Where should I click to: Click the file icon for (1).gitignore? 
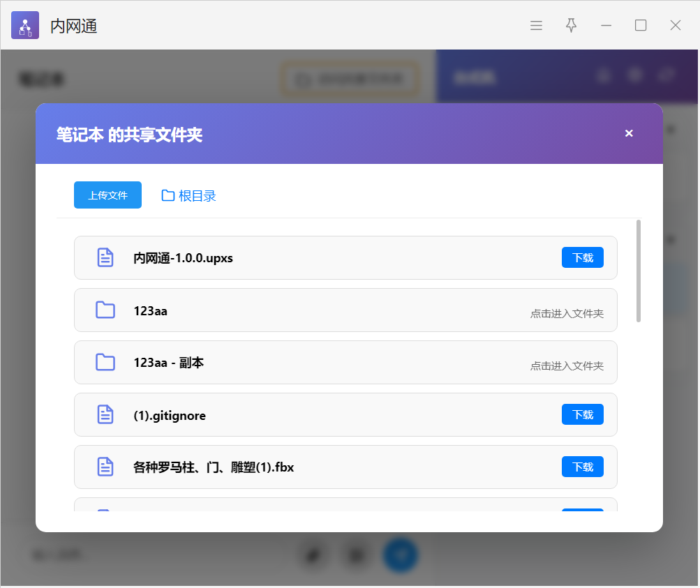pyautogui.click(x=105, y=414)
